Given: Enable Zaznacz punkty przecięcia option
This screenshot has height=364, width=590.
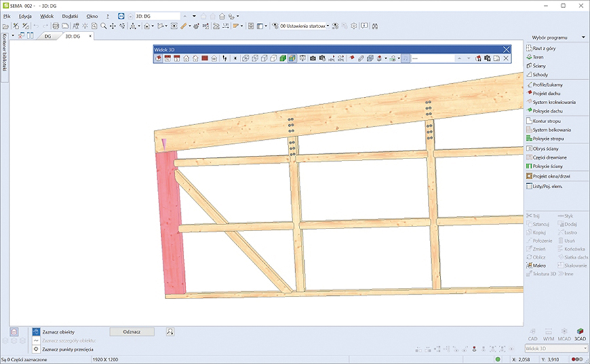Looking at the screenshot, I should (68, 349).
